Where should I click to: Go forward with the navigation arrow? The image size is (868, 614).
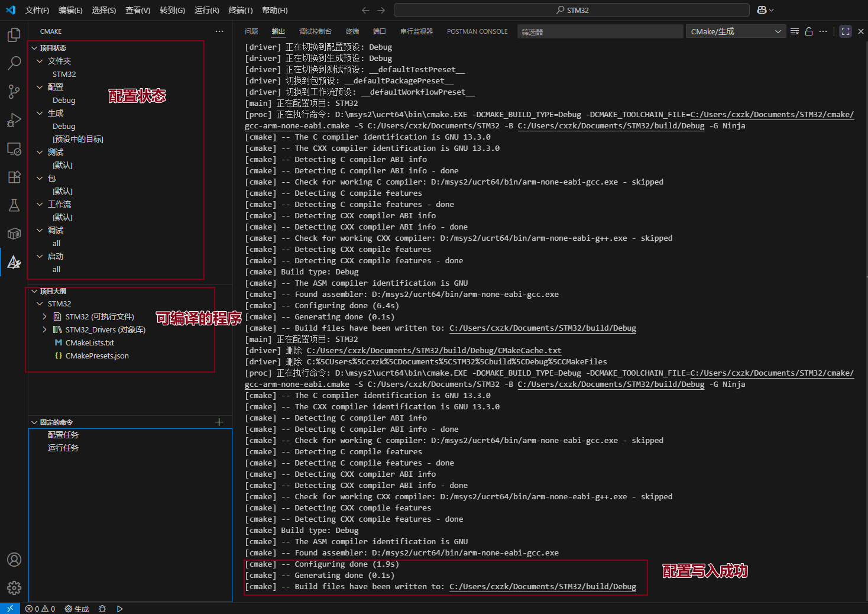tap(381, 10)
